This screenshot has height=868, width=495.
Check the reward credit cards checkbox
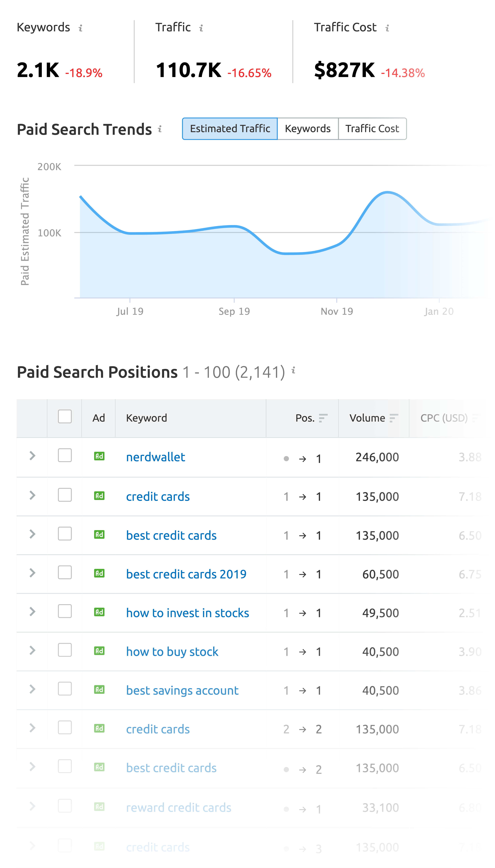coord(65,806)
